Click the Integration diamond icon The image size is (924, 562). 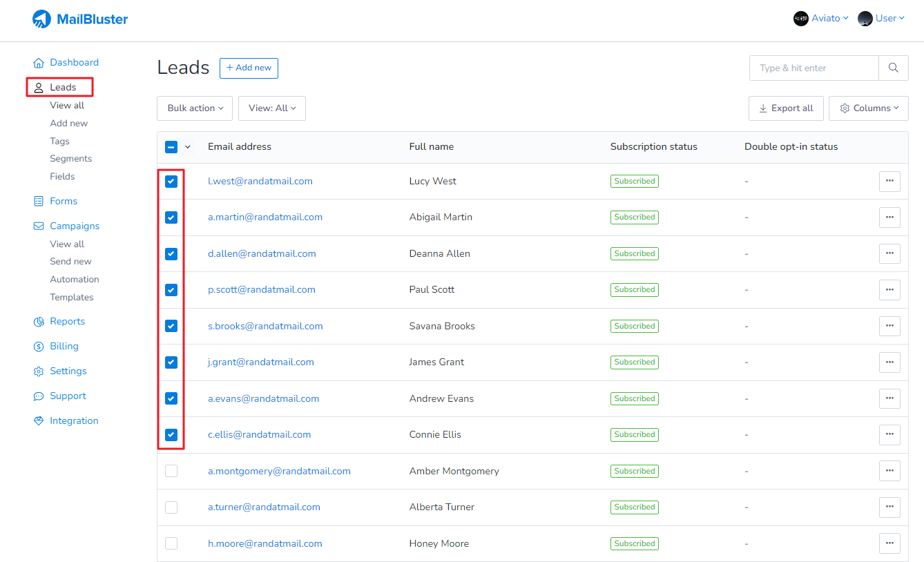39,421
